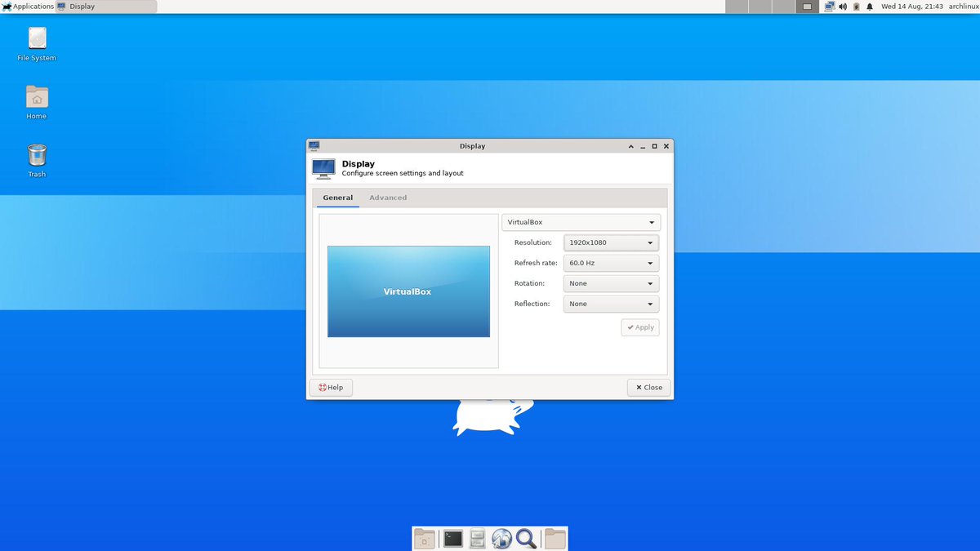Viewport: 980px width, 551px height.
Task: Open the Reflection dropdown
Action: click(x=611, y=304)
